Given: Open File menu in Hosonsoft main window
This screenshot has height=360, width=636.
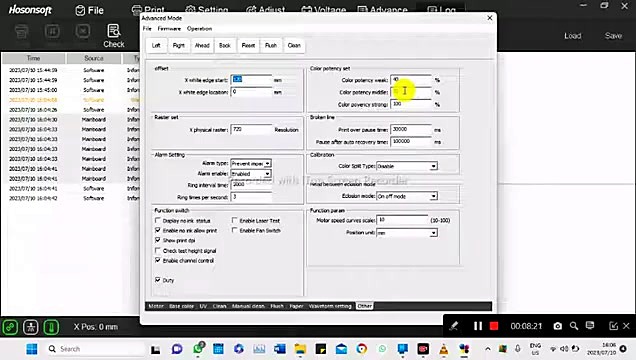Looking at the screenshot, I should click(90, 10).
